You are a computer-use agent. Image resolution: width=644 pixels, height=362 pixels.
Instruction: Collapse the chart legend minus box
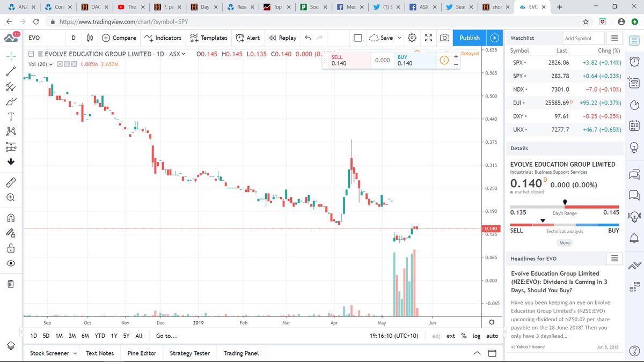click(32, 54)
